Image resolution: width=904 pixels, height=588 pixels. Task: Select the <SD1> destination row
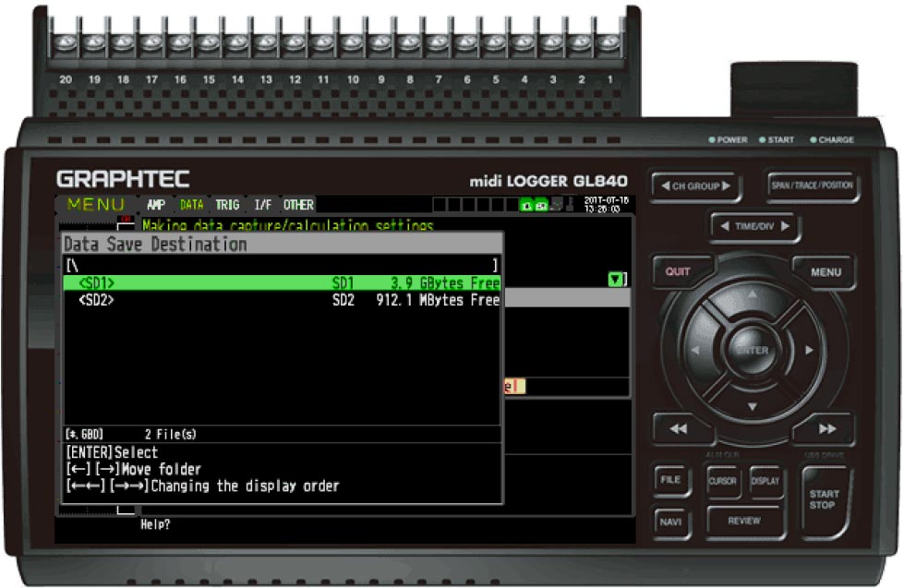pyautogui.click(x=282, y=282)
